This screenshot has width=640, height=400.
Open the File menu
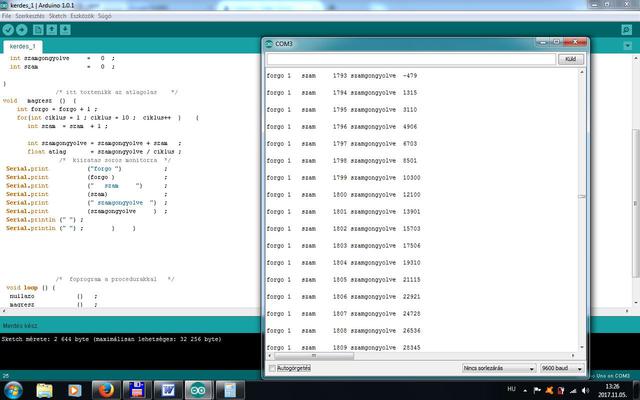pyautogui.click(x=8, y=17)
